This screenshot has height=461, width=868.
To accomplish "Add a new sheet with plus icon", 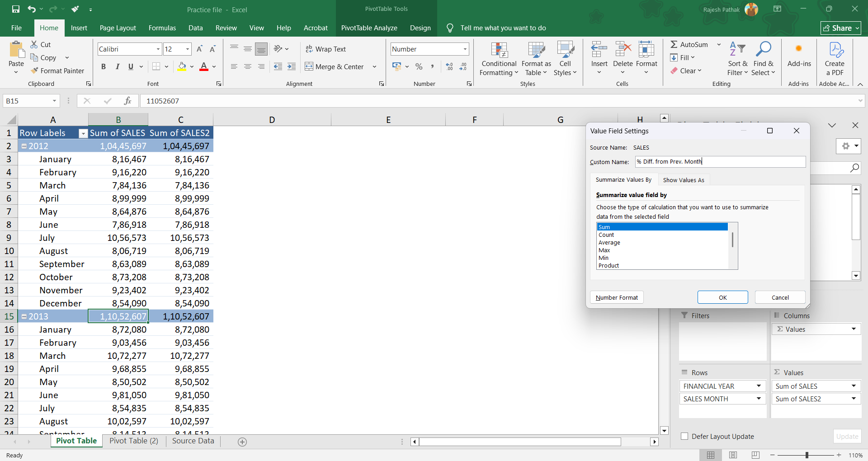I will coord(242,442).
